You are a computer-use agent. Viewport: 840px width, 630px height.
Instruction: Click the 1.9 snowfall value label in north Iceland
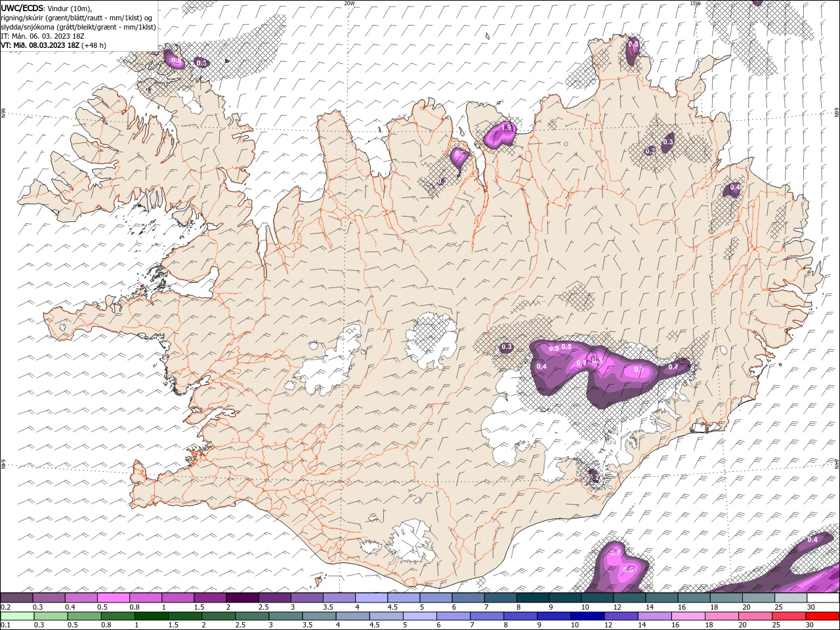pyautogui.click(x=506, y=128)
